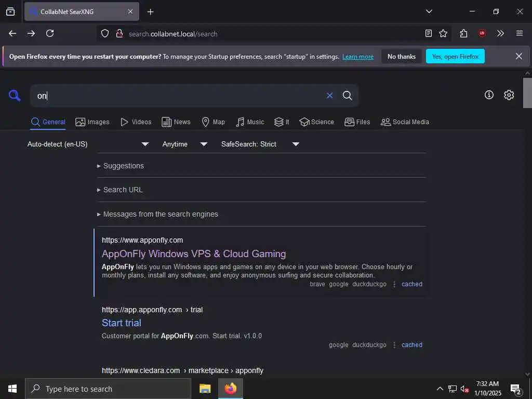Open the notification center icon
This screenshot has width=532, height=399.
[x=516, y=389]
